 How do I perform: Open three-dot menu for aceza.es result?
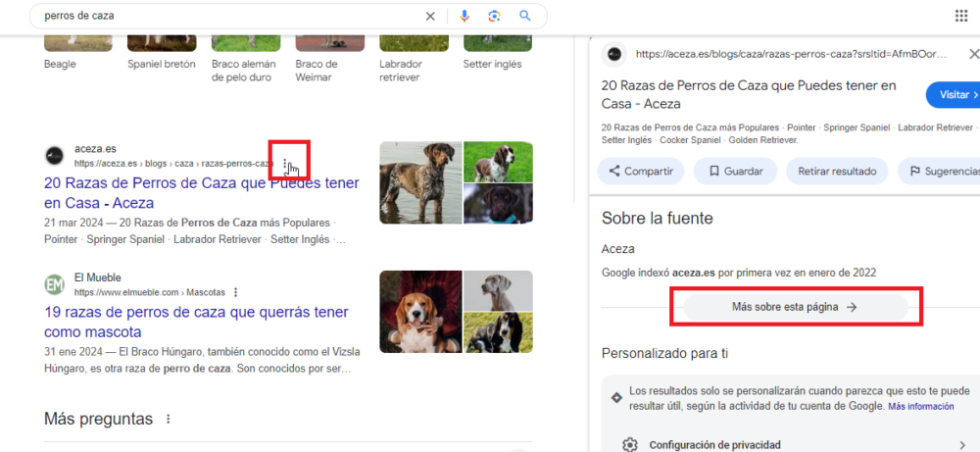(x=285, y=164)
